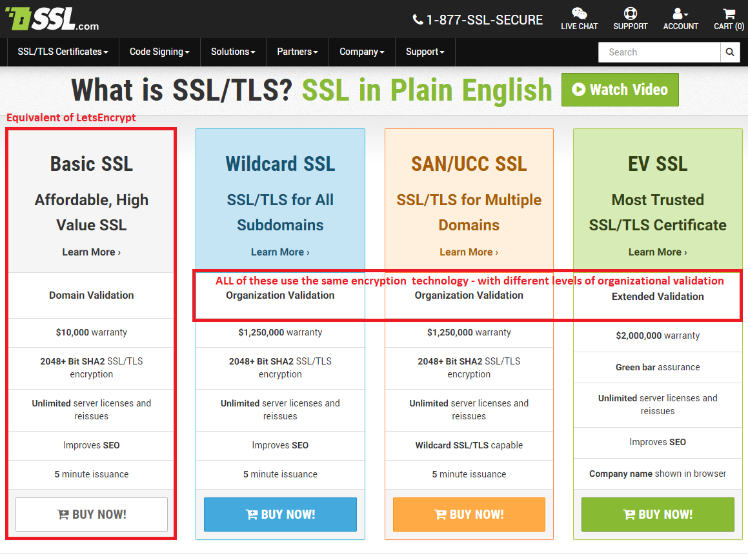Open Support via lifebuoy icon
748x560 pixels.
(630, 14)
